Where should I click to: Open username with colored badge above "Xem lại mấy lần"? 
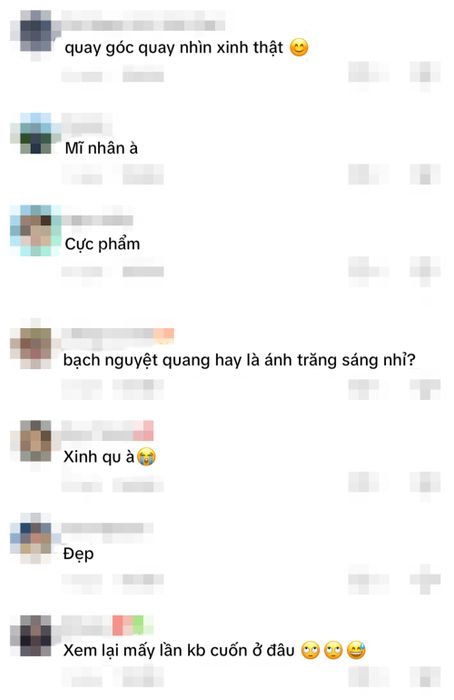(x=108, y=625)
